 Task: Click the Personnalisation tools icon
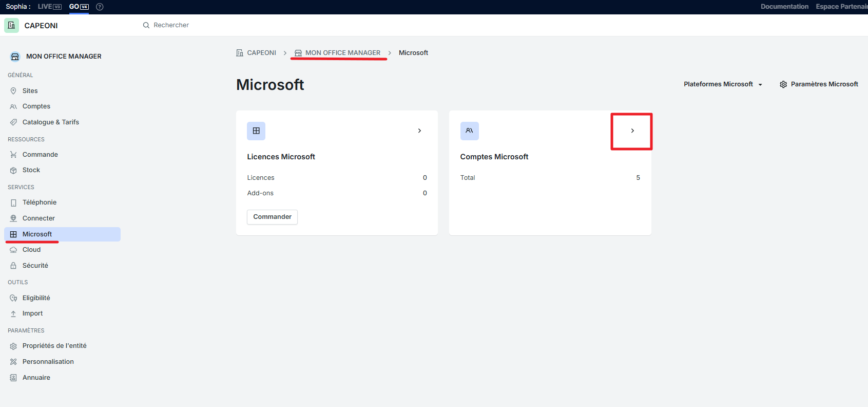(x=13, y=362)
